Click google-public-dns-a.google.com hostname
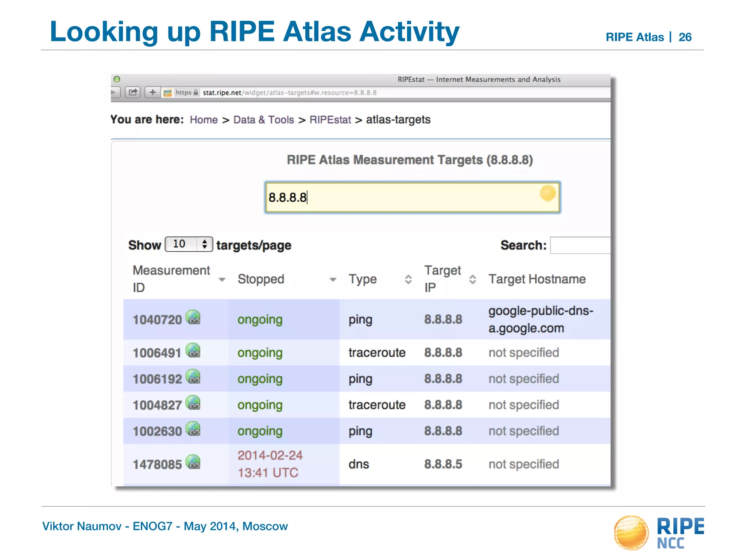The image size is (747, 560). click(x=541, y=319)
